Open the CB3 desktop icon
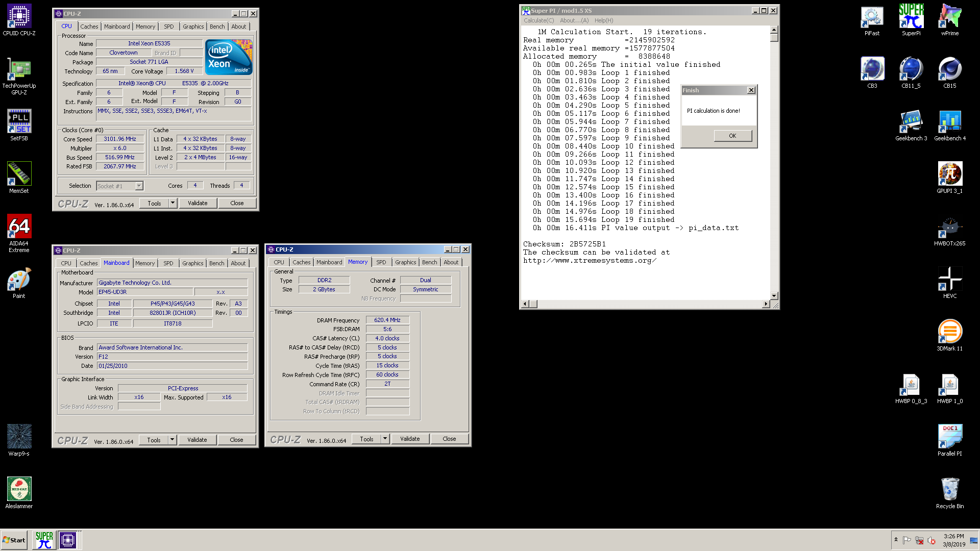 [x=872, y=72]
